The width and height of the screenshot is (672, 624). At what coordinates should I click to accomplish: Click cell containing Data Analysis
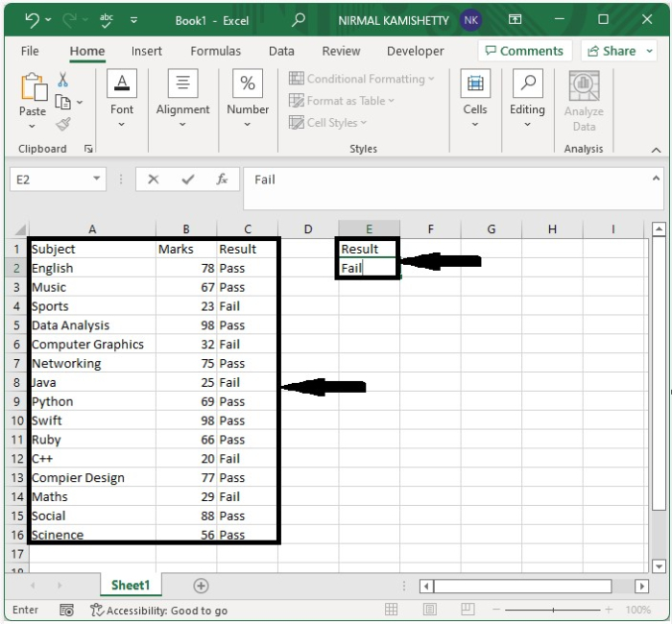point(92,325)
